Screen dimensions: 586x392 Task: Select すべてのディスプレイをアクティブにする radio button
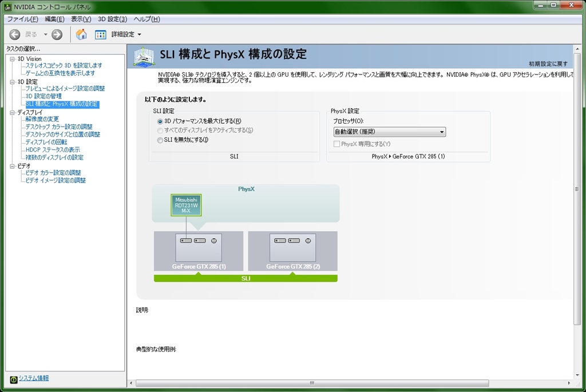(x=160, y=130)
